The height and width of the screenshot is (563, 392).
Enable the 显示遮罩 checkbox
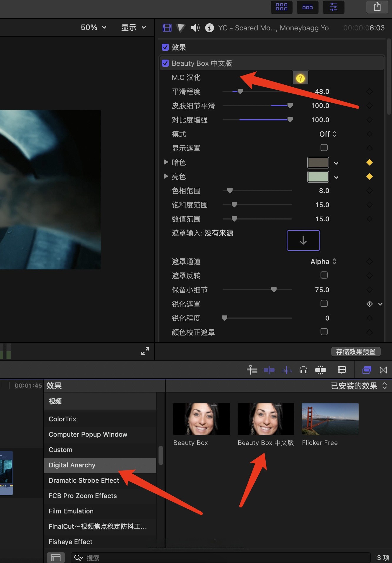tap(324, 148)
